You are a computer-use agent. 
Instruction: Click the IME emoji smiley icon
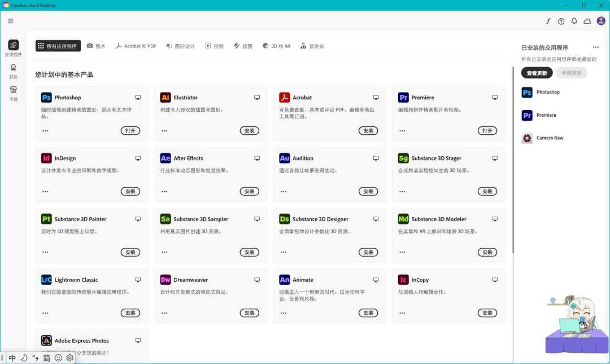tap(58, 358)
